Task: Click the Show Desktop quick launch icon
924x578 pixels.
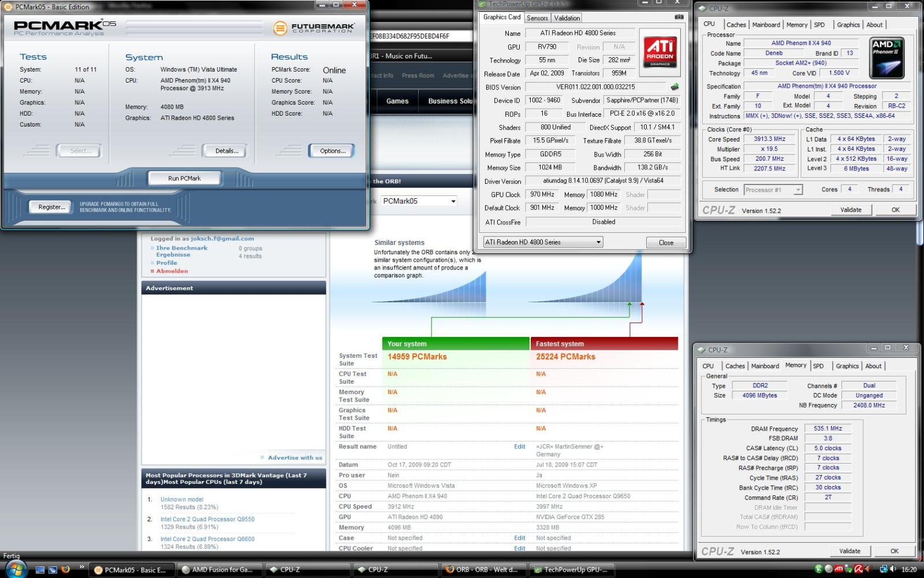Action: tap(40, 569)
